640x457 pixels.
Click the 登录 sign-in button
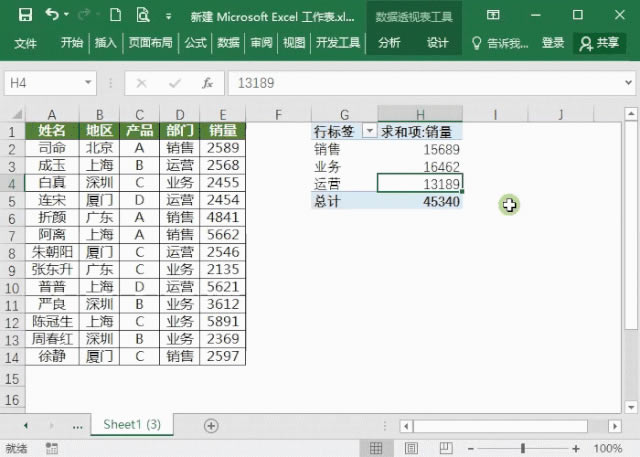(x=553, y=43)
